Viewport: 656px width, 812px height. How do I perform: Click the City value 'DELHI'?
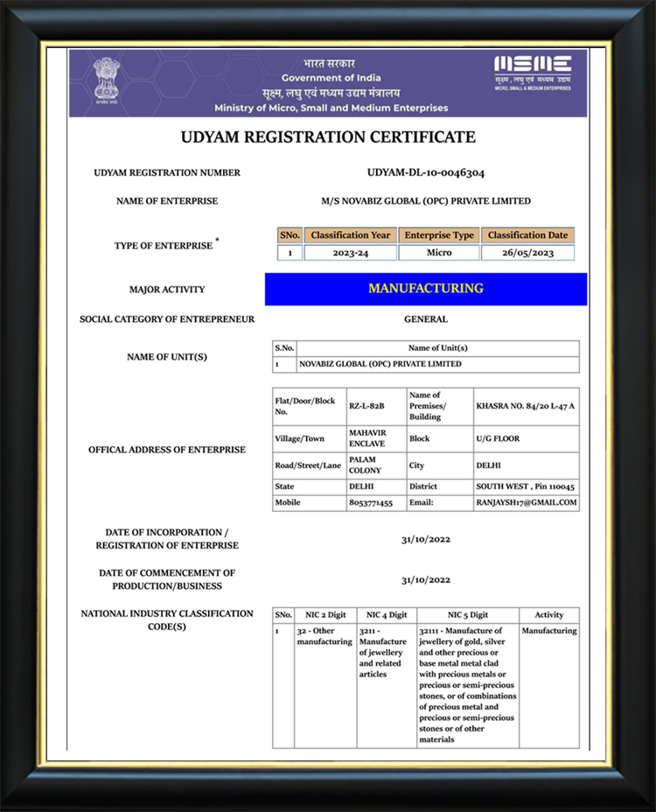point(526,465)
